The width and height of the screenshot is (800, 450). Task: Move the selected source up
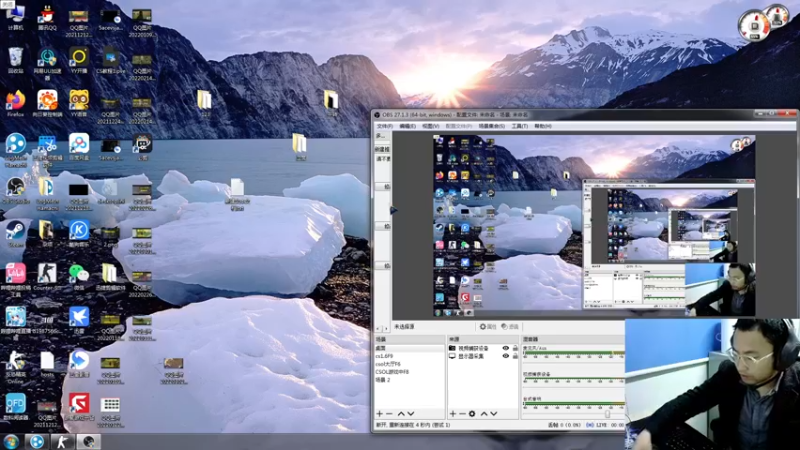click(484, 413)
